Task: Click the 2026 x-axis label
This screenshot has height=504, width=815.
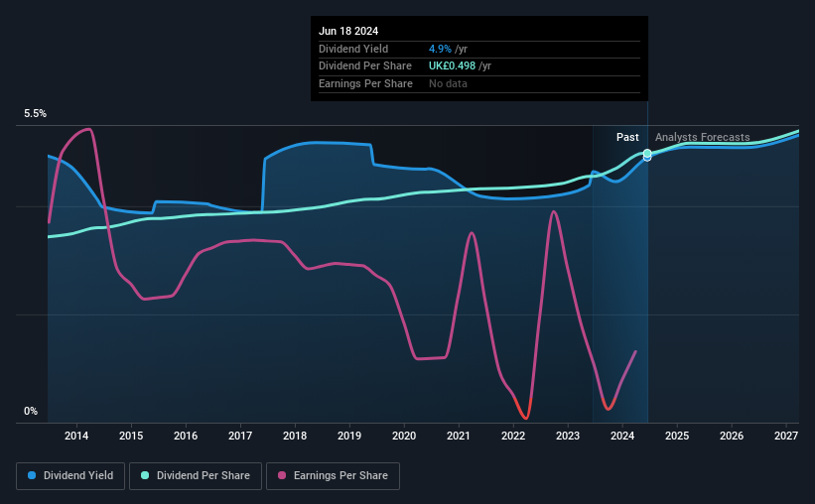Action: (x=732, y=436)
